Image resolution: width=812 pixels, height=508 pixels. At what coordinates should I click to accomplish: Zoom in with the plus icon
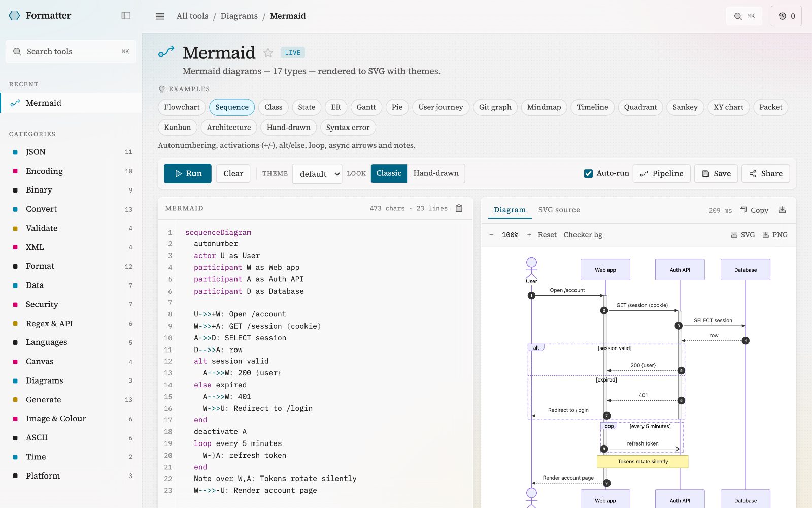point(529,235)
